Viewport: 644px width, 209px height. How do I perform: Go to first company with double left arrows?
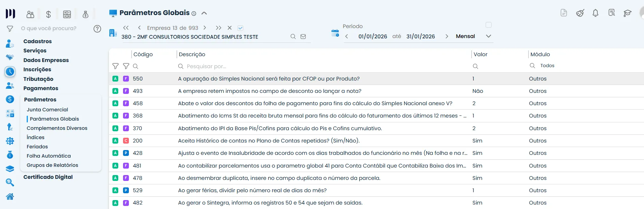tap(126, 28)
